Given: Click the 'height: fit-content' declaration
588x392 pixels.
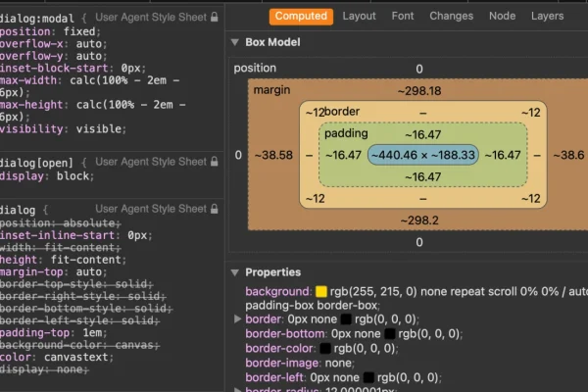Looking at the screenshot, I should coord(64,260).
